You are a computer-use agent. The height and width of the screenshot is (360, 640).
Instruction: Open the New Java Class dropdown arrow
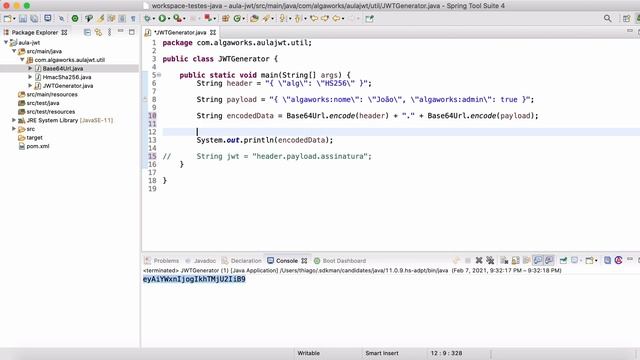click(244, 19)
